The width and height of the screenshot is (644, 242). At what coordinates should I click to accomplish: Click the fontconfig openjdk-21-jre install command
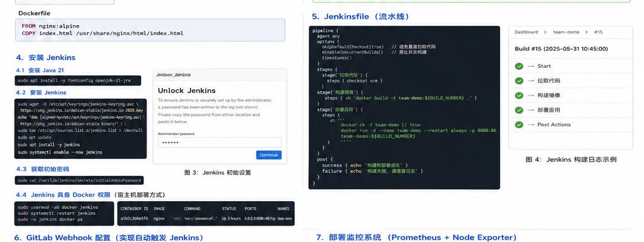click(74, 81)
